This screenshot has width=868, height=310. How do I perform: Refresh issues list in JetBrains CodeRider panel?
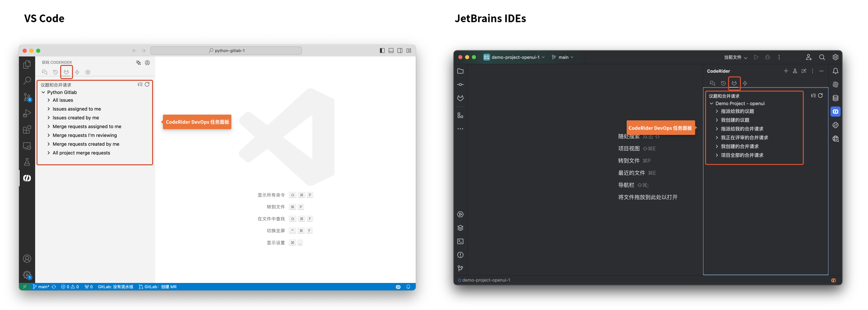tap(820, 96)
